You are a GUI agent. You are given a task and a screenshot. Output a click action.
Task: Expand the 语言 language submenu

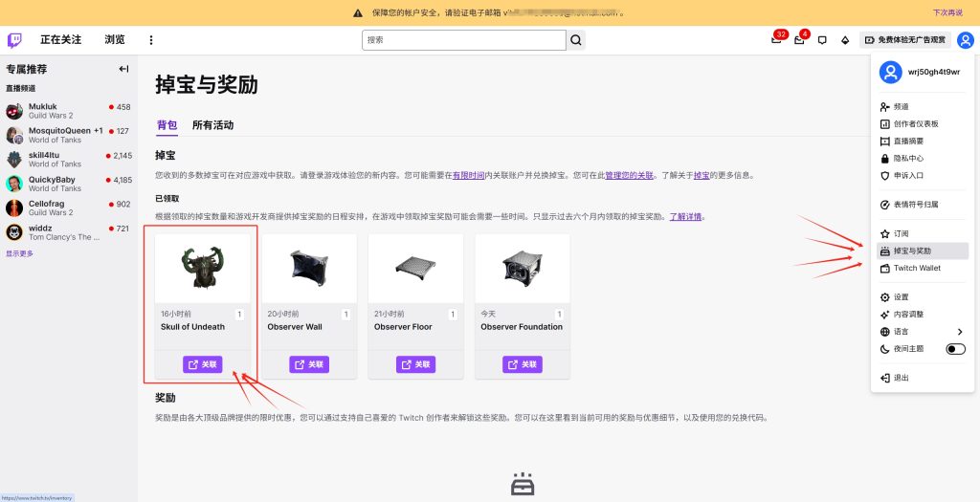924,332
